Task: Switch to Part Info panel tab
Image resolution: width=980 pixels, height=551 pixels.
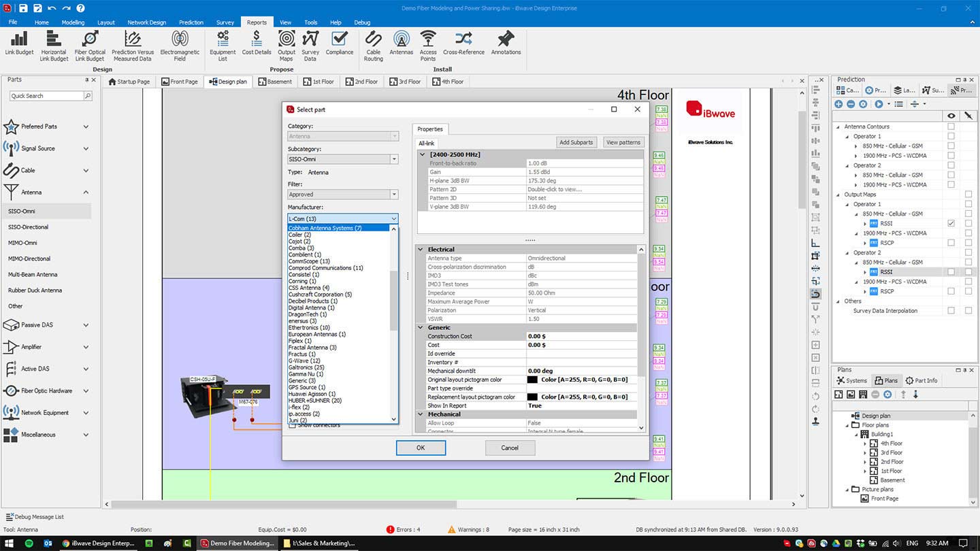Action: tap(921, 381)
